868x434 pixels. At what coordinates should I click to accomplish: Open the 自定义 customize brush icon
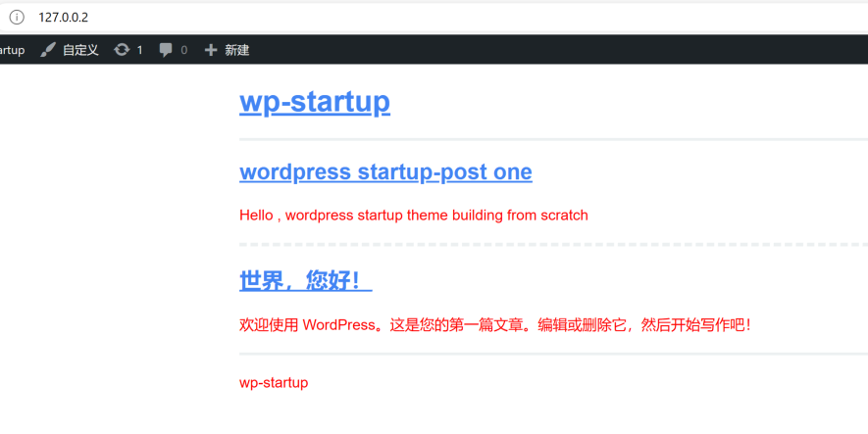pyautogui.click(x=48, y=50)
